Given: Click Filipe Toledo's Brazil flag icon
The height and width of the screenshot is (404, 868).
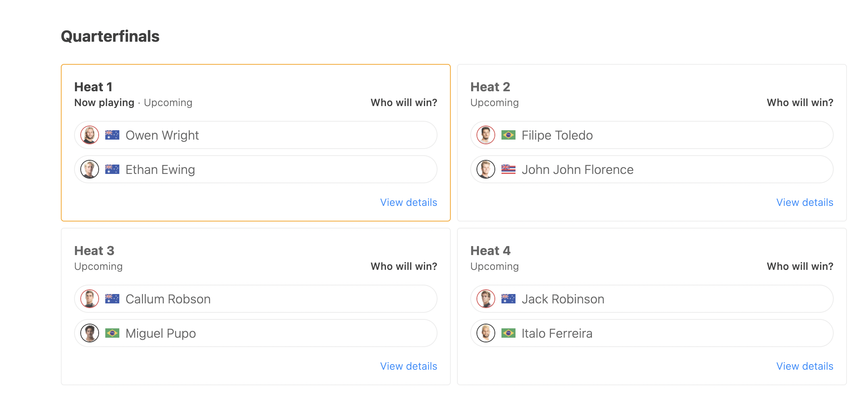Looking at the screenshot, I should click(508, 135).
